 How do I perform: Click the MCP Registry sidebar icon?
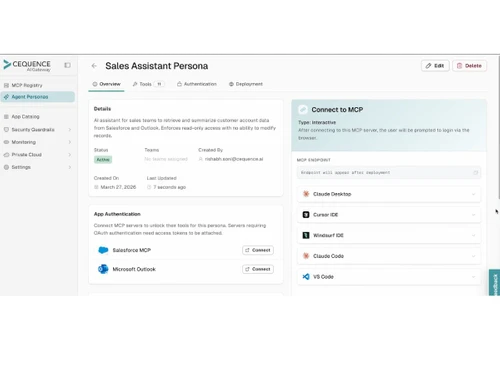(6, 85)
